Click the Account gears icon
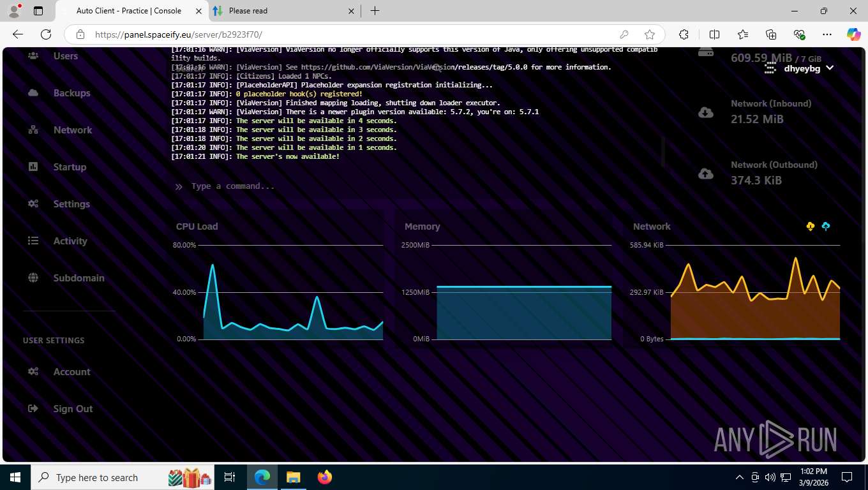The image size is (868, 490). (33, 372)
